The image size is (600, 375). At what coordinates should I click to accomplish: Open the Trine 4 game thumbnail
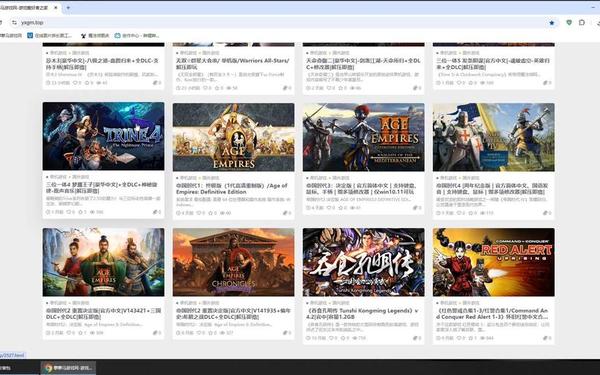[x=103, y=136]
